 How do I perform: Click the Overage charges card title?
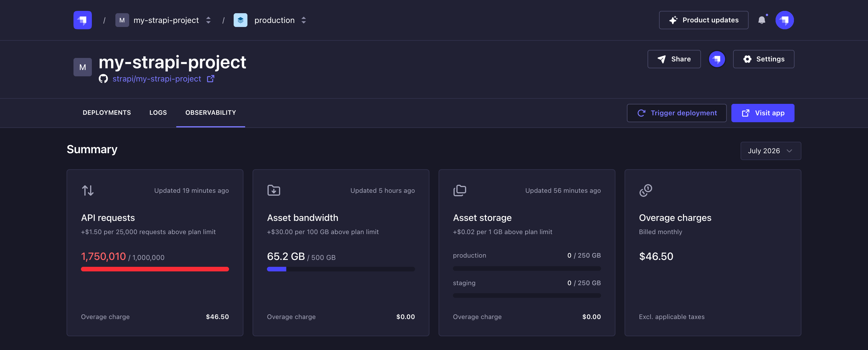[675, 218]
